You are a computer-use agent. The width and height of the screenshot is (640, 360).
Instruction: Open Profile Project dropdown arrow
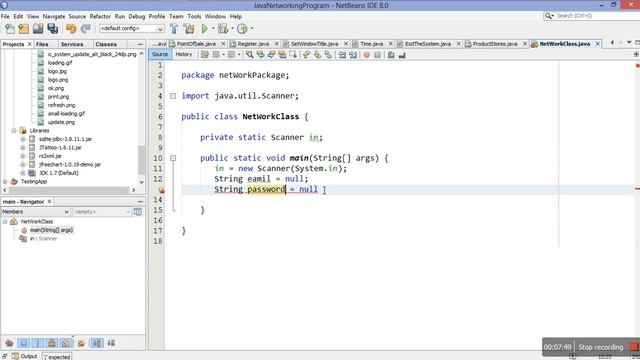coord(251,29)
